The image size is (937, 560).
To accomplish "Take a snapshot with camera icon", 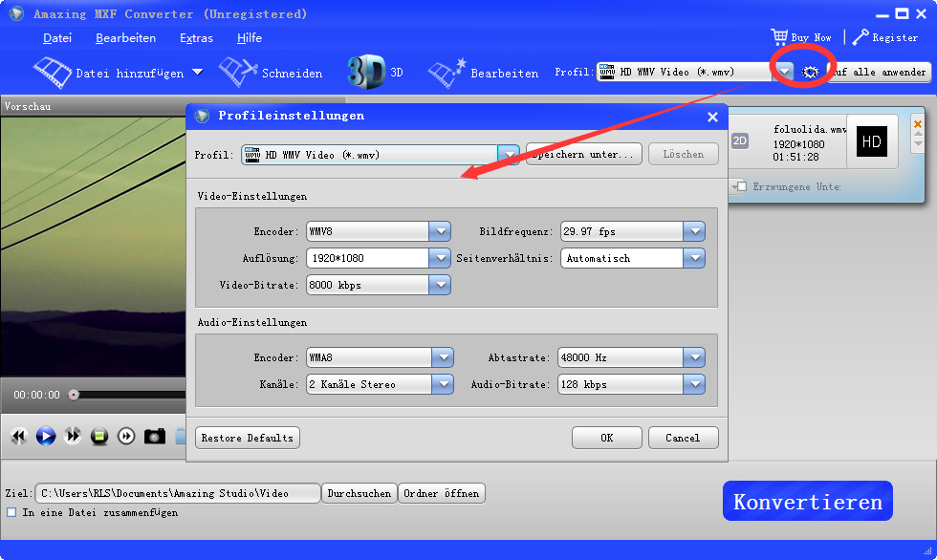I will tap(155, 436).
